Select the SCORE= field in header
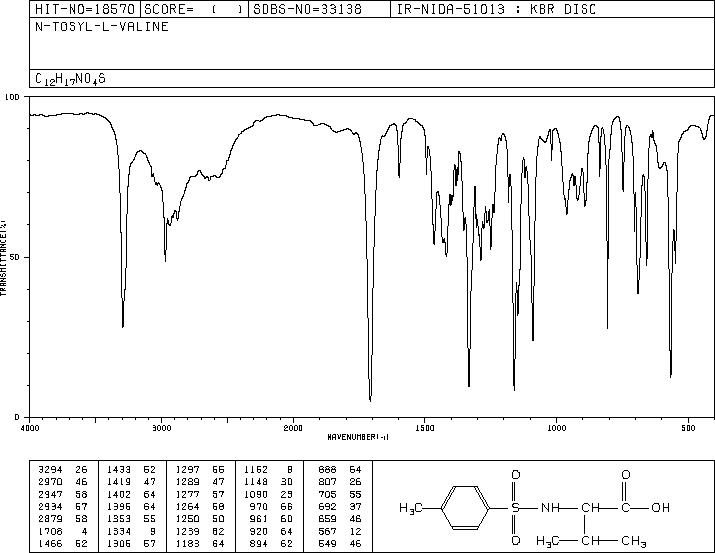715x553 pixels. click(x=194, y=9)
